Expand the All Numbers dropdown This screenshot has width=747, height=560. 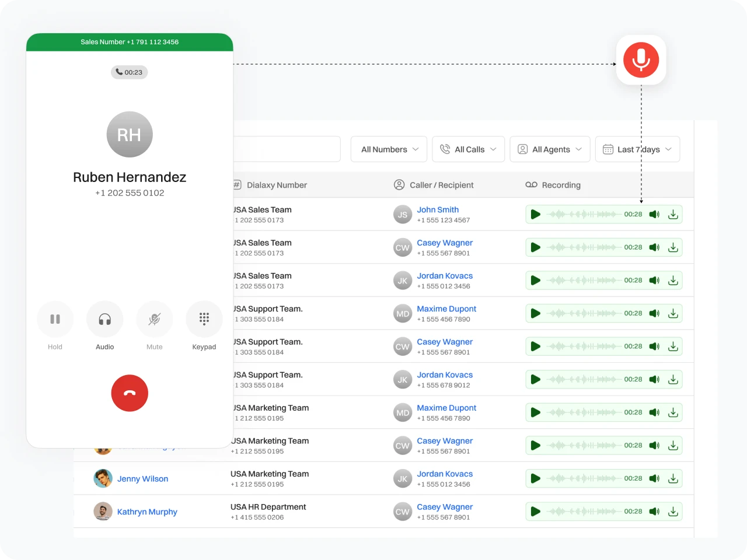coord(389,149)
